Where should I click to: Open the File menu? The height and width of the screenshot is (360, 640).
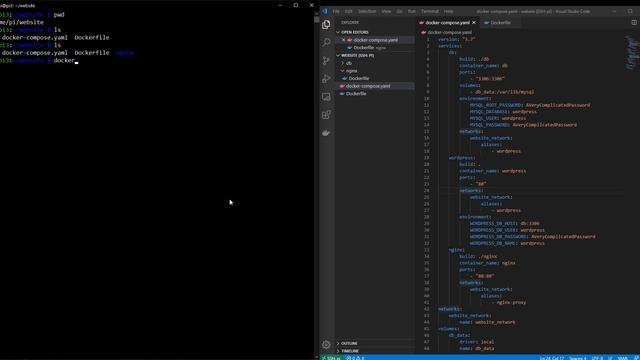(x=336, y=11)
